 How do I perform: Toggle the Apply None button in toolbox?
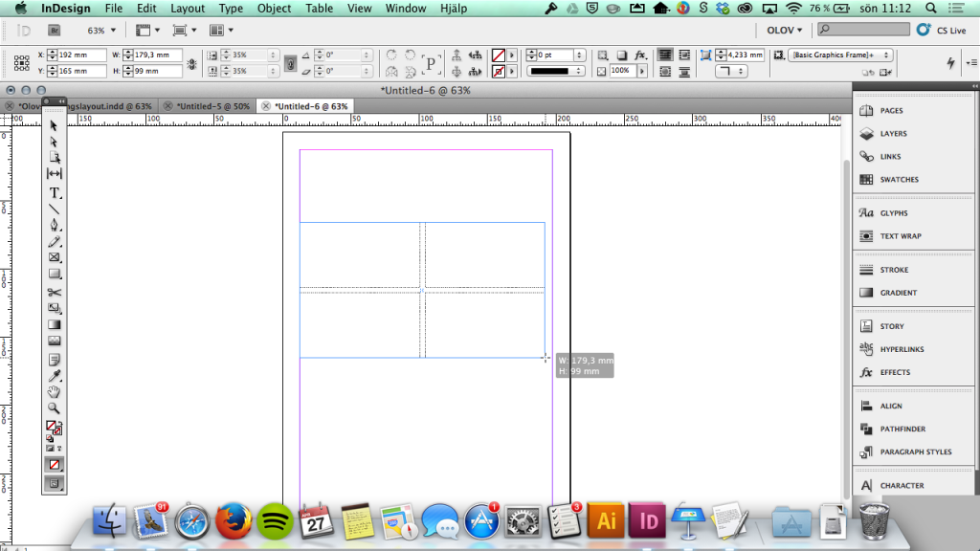point(55,464)
